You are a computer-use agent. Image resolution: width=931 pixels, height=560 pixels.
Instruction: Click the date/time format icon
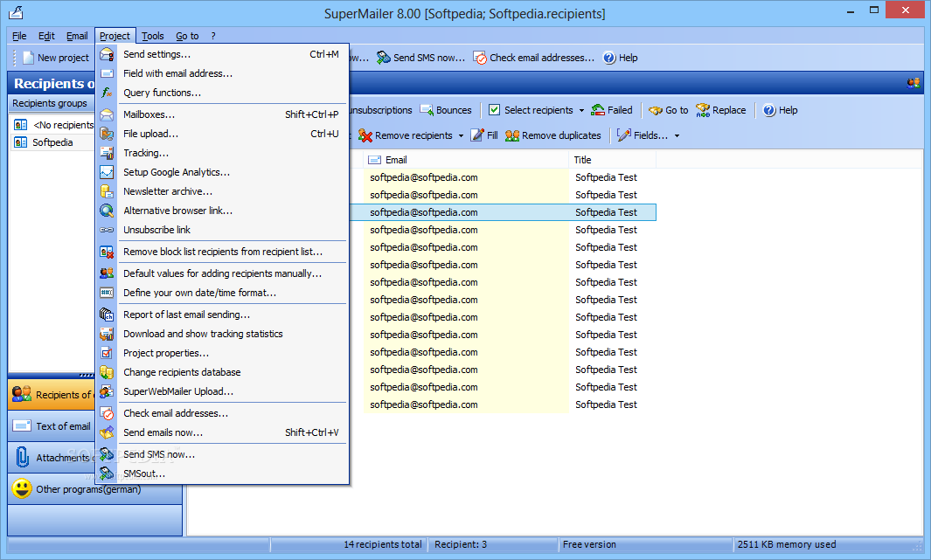click(107, 293)
